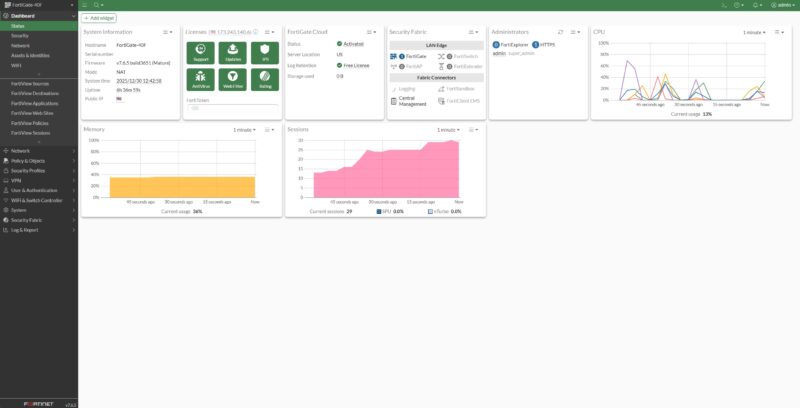Open FortiView Destinations
800x408 pixels.
(x=39, y=93)
